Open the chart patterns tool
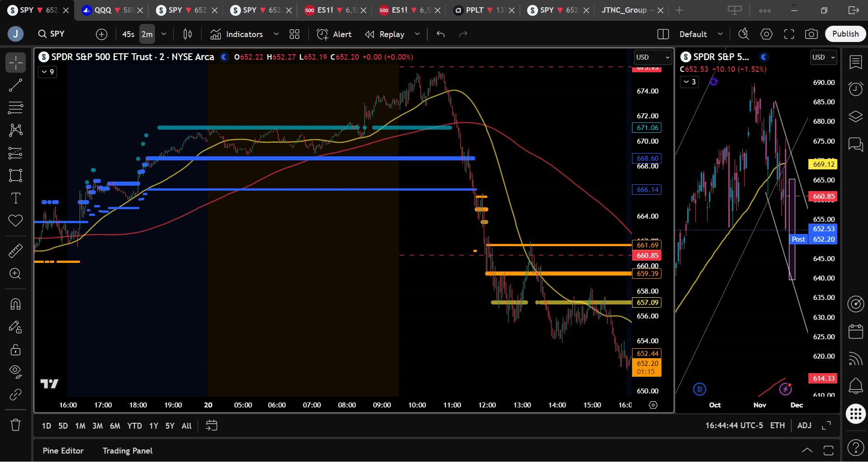 click(15, 130)
